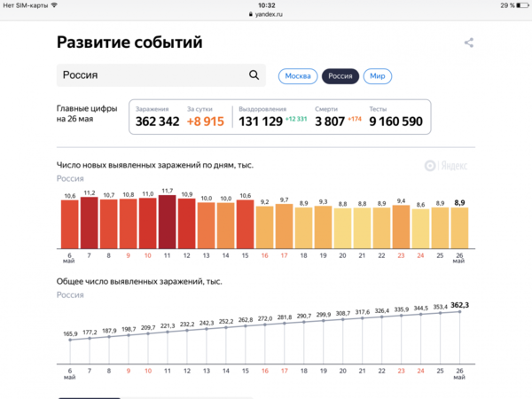
Task: Click the search magnifier icon
Action: pos(254,75)
